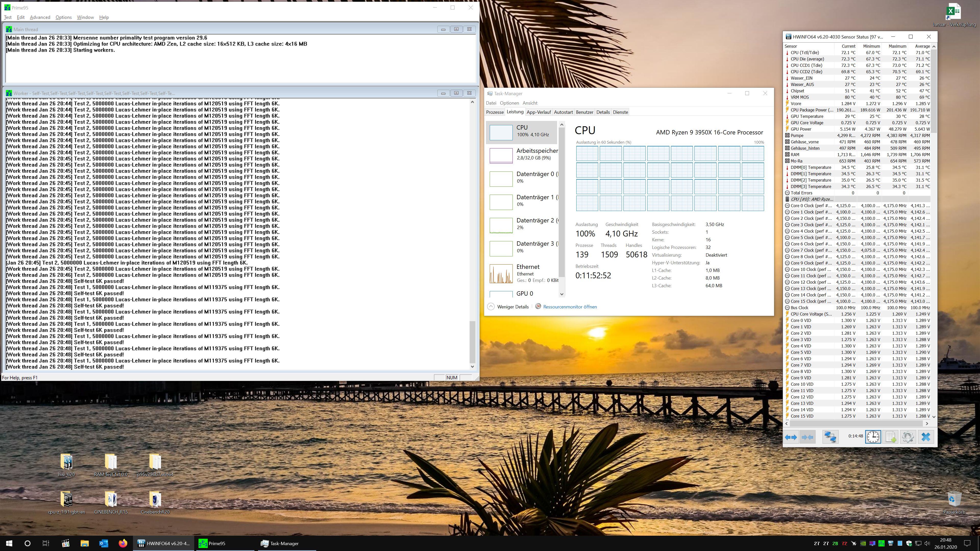Image resolution: width=980 pixels, height=551 pixels.
Task: Click Ressourcenmonitor öffnen link
Action: pyautogui.click(x=570, y=307)
